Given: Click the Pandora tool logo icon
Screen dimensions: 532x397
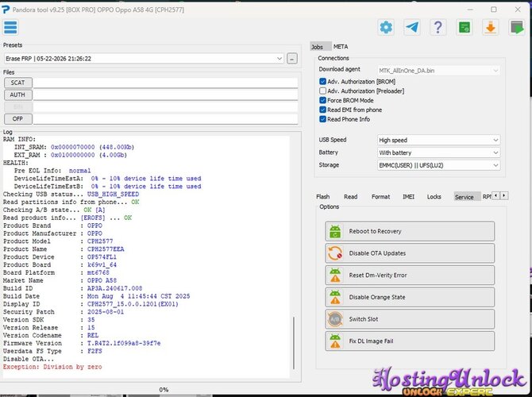Looking at the screenshot, I should [6, 10].
